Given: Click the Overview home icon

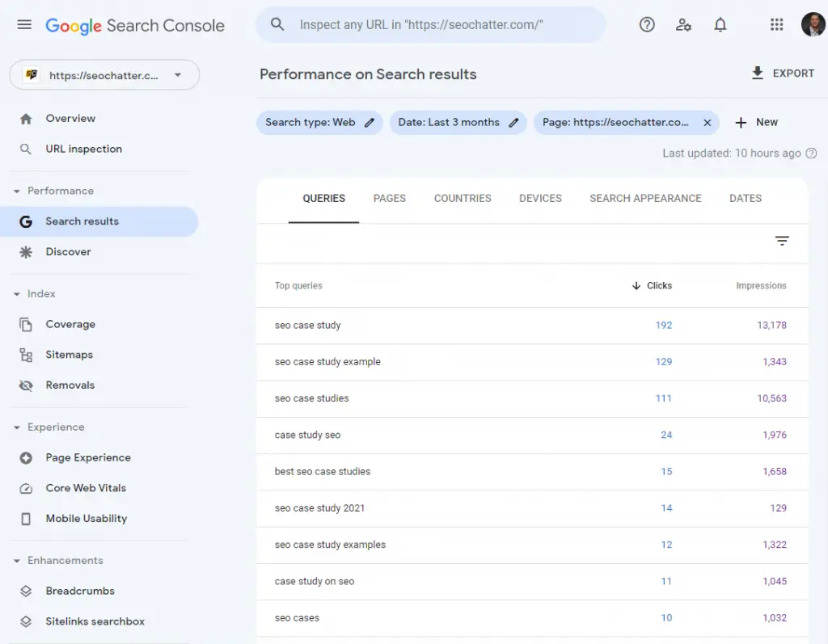Looking at the screenshot, I should click(26, 119).
